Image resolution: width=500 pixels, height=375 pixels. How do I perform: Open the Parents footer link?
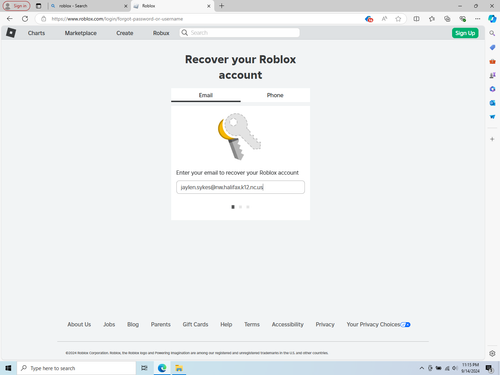[x=160, y=324]
